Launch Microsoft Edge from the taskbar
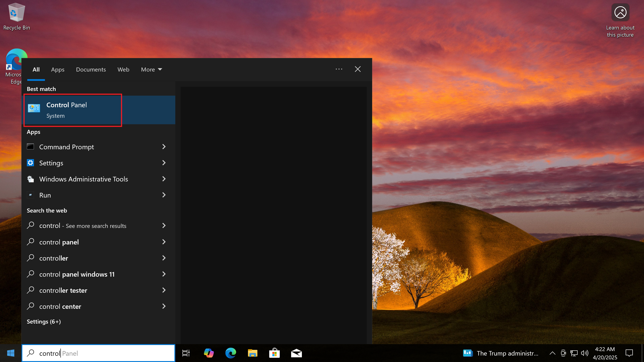 pyautogui.click(x=231, y=353)
